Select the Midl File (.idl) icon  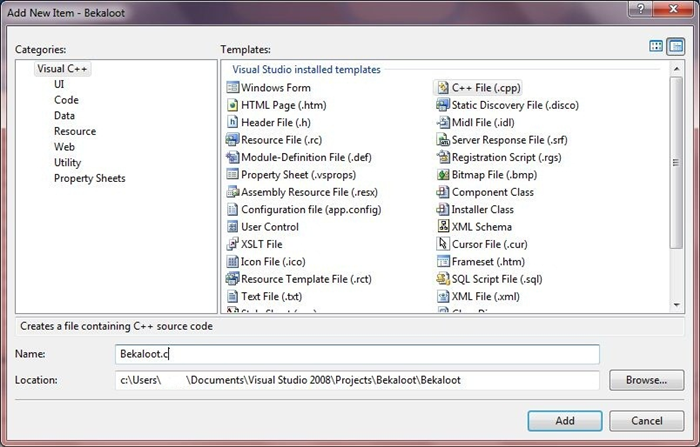pos(443,122)
